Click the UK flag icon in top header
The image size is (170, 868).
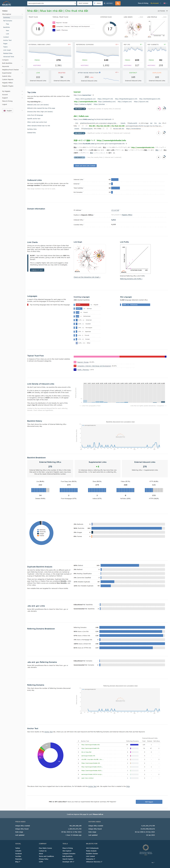coord(165,3)
